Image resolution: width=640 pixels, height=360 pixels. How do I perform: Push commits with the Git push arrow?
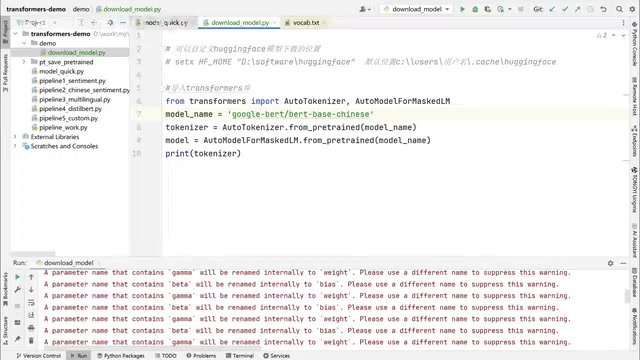[x=578, y=9]
